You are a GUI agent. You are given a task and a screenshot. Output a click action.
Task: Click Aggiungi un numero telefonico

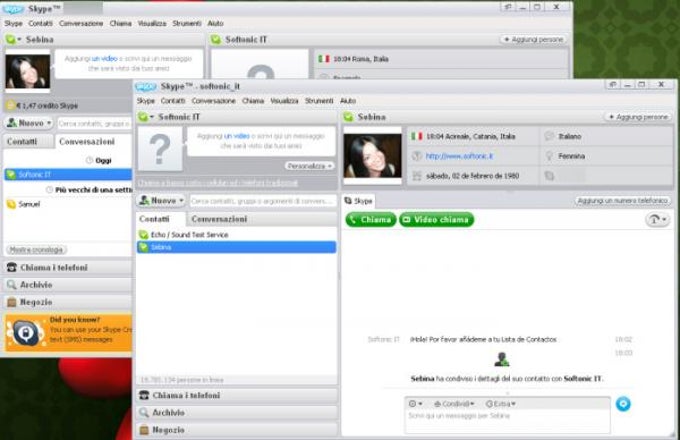[x=622, y=201]
